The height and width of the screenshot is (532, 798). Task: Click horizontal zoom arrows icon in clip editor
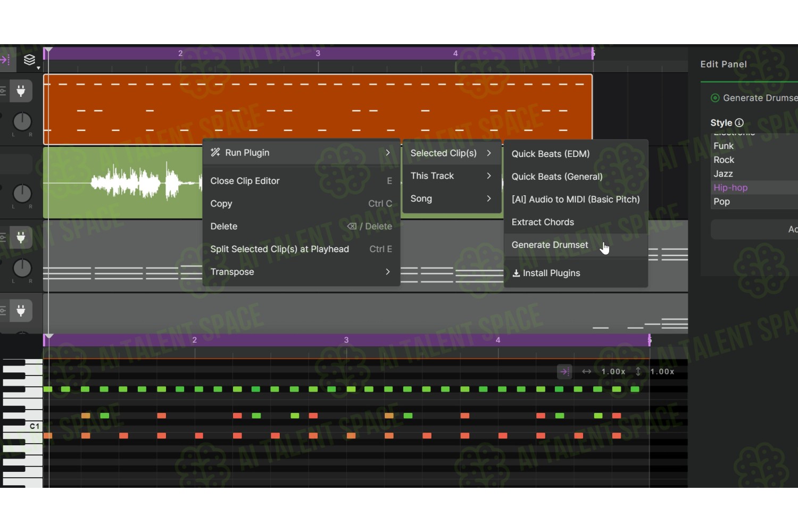586,372
